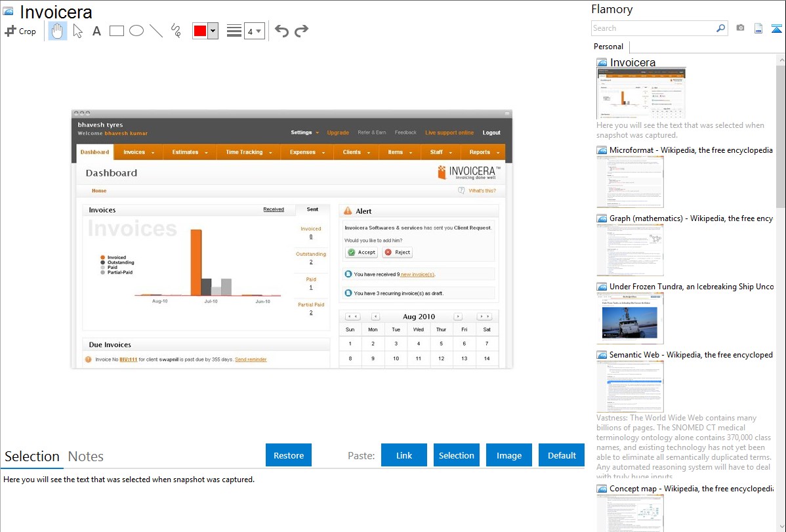Screen dimensions: 786x532
Task: Click Logout in the snapshot header
Action: (491, 133)
